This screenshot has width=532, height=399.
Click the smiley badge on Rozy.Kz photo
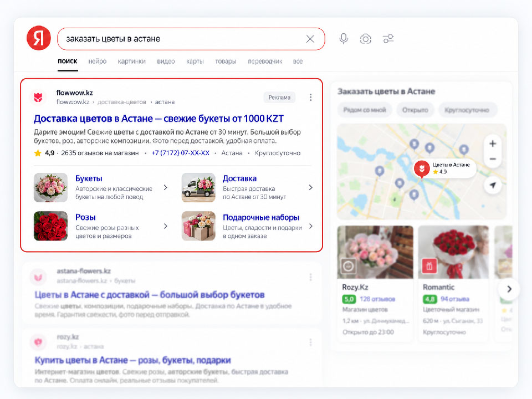click(x=348, y=266)
